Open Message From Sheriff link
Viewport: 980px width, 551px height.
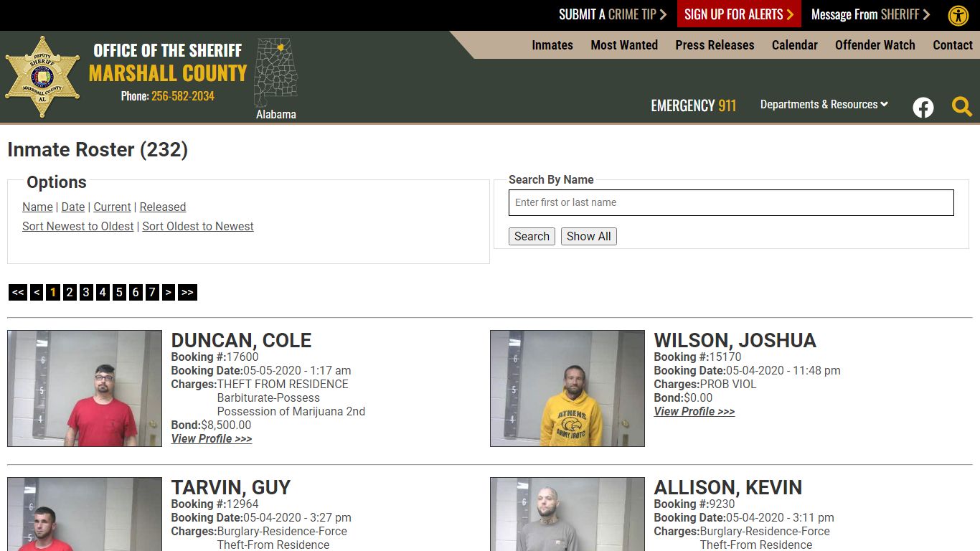(870, 14)
